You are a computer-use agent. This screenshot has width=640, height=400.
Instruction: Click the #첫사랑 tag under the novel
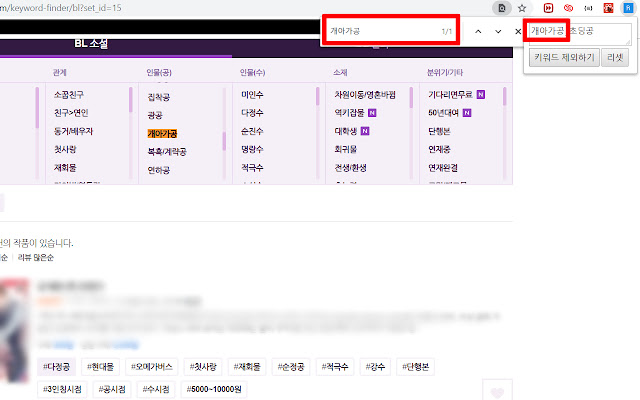203,367
